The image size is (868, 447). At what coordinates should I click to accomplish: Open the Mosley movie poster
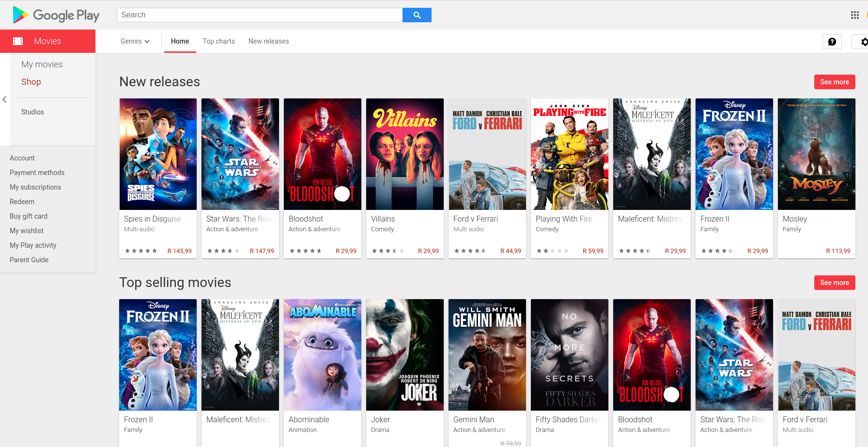[817, 154]
